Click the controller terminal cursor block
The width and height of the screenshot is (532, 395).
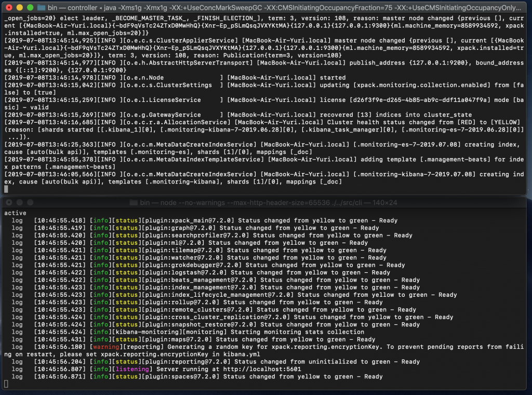[6, 189]
